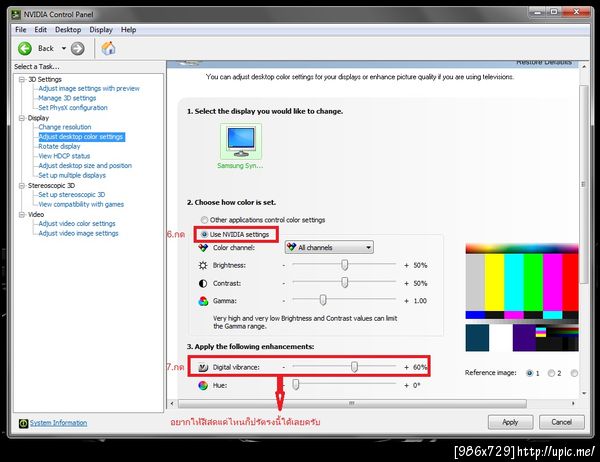Click the Digital vibrance slider handle

[354, 367]
